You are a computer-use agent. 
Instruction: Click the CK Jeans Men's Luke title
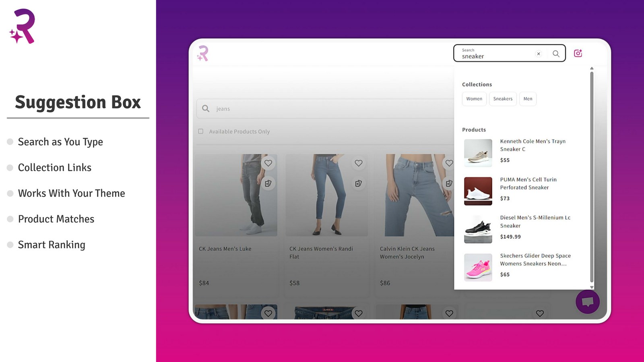pyautogui.click(x=225, y=249)
